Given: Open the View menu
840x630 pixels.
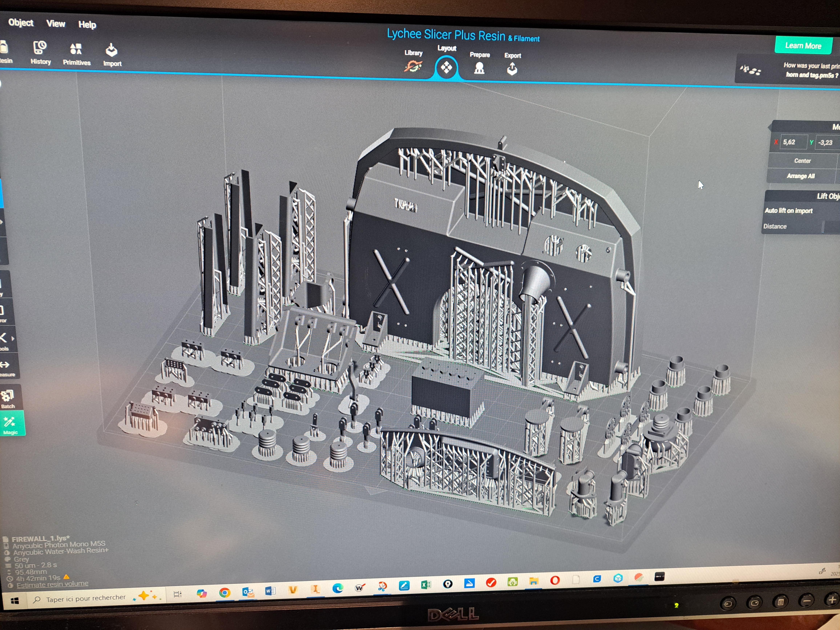Looking at the screenshot, I should [x=56, y=24].
